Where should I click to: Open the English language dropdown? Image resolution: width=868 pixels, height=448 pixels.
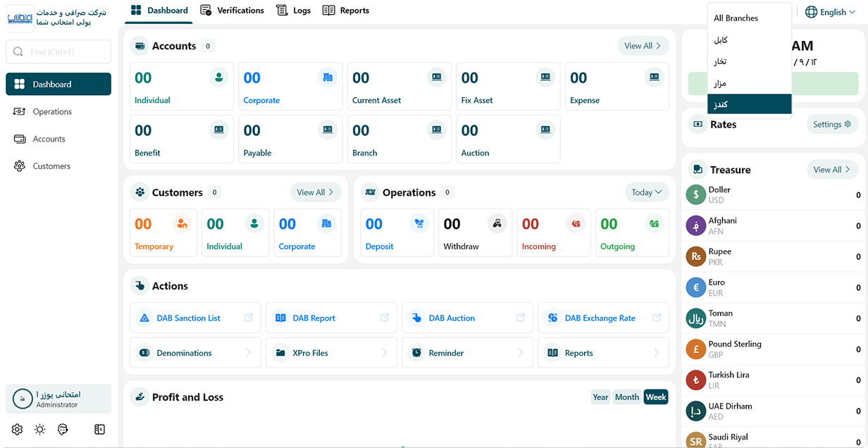[x=830, y=12]
